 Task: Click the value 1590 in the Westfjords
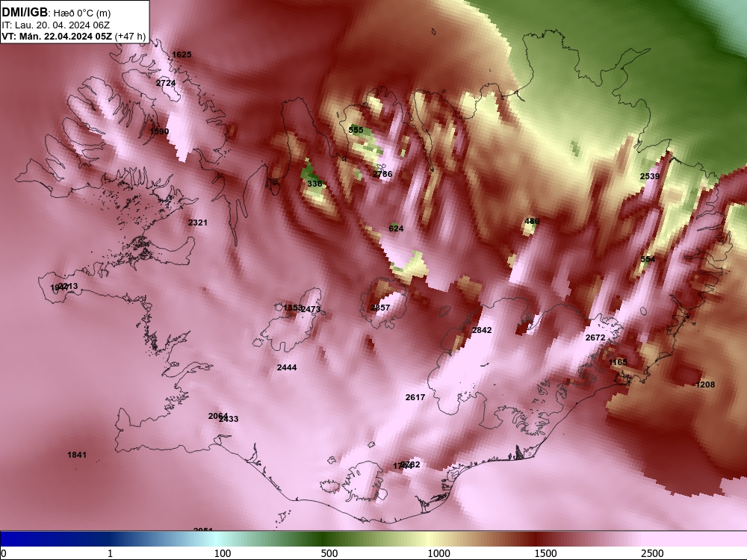[x=159, y=131]
